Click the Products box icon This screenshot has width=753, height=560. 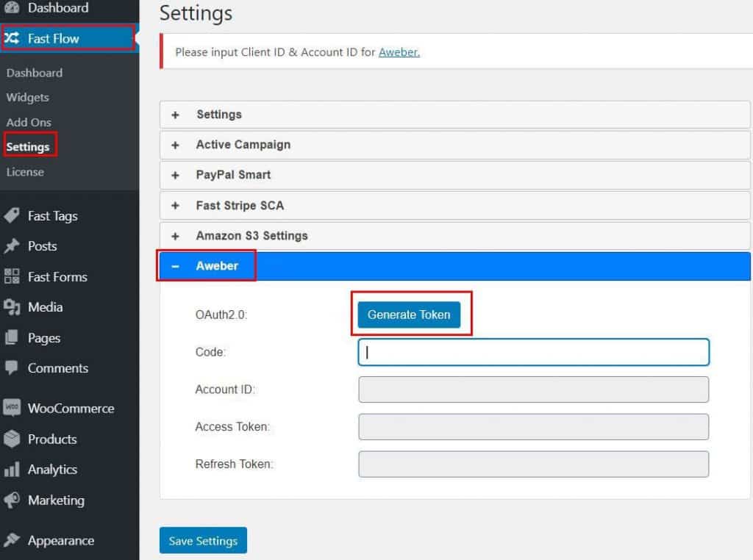(x=12, y=439)
